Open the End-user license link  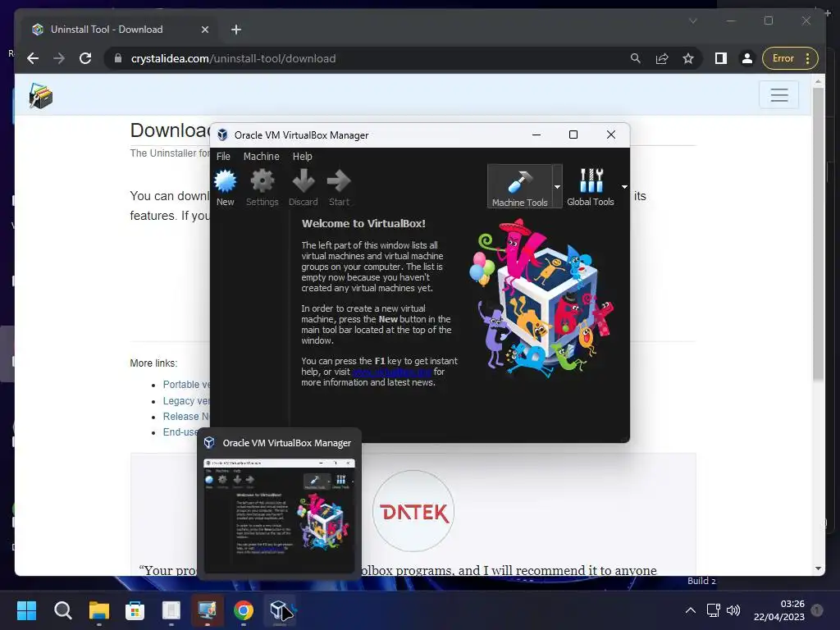click(x=181, y=431)
